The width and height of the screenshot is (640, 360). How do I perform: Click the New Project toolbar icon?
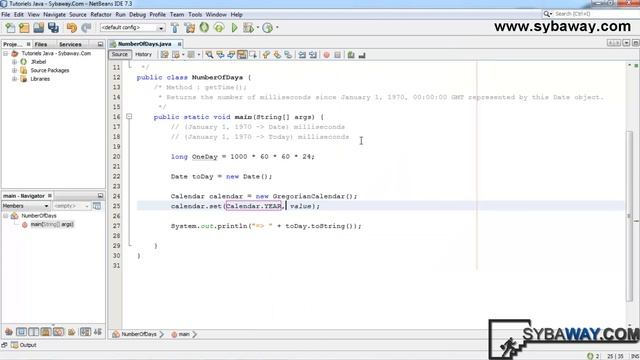point(24,28)
